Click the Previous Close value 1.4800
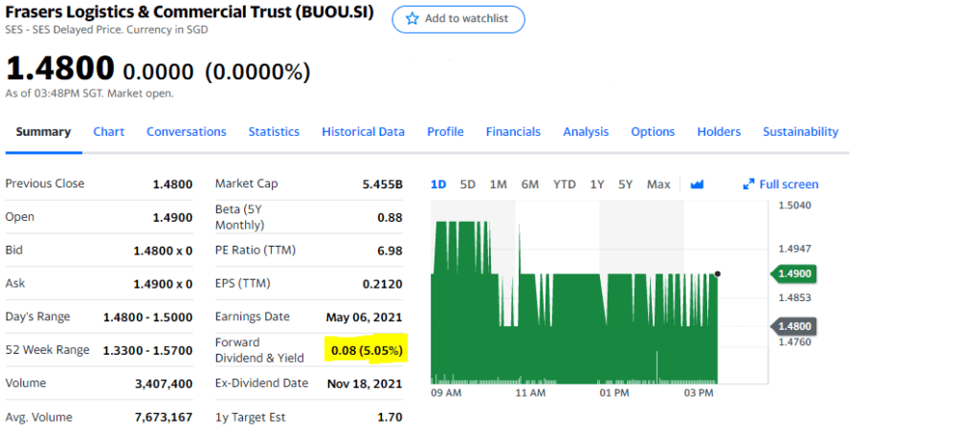This screenshot has height=436, width=980. (172, 185)
